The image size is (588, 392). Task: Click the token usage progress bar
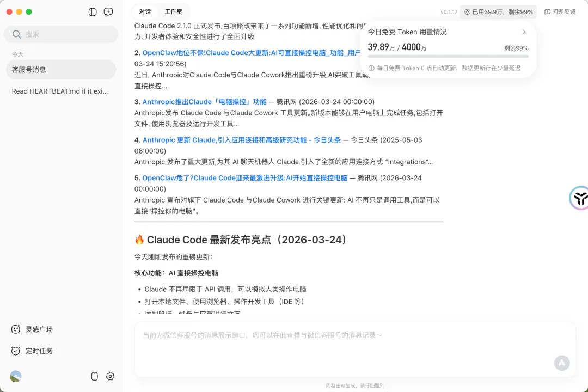click(x=448, y=56)
